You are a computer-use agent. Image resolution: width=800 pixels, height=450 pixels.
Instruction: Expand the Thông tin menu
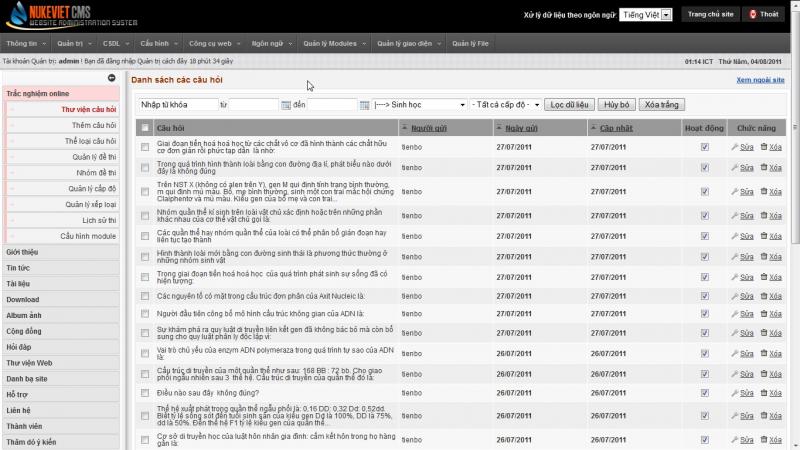(x=26, y=43)
